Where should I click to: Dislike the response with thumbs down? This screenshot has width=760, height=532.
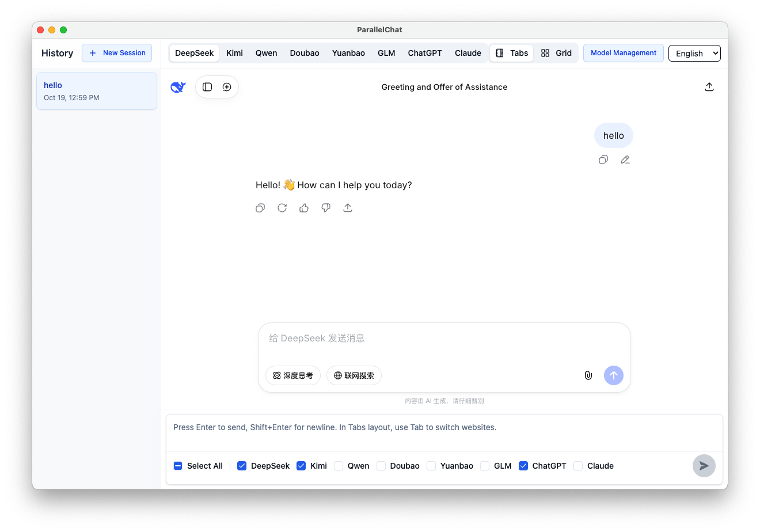click(x=326, y=208)
